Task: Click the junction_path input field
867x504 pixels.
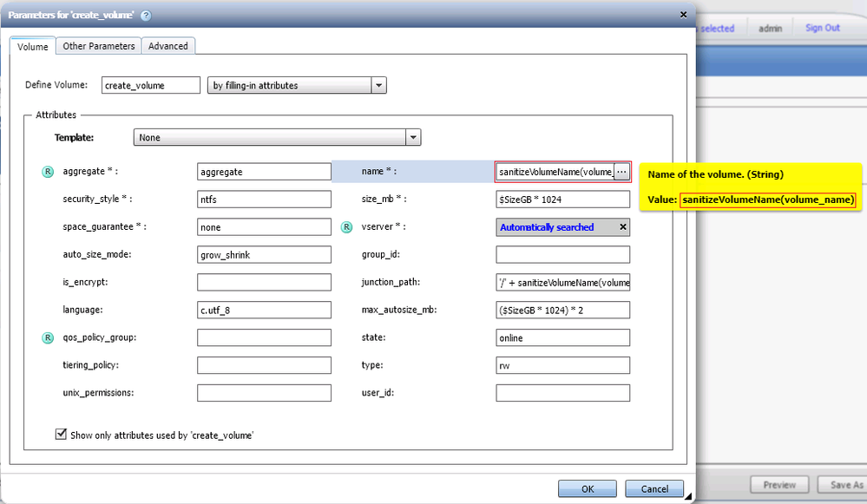Action: tap(562, 283)
